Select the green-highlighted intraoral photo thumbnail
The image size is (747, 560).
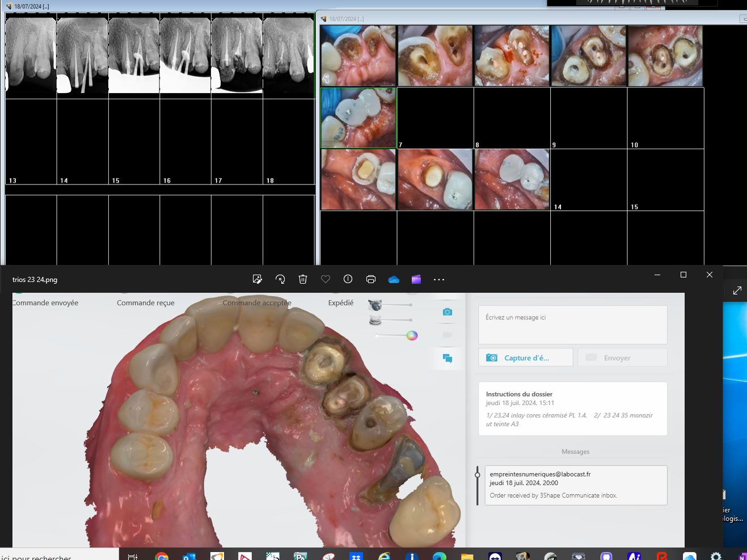tap(358, 118)
